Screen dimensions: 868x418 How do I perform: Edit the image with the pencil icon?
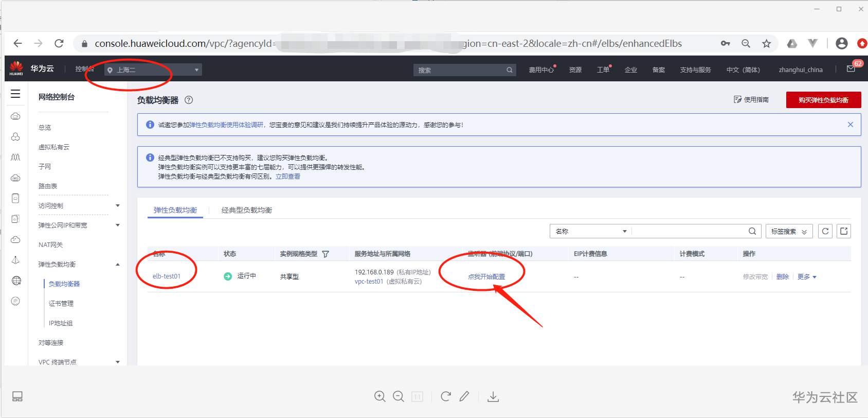[x=464, y=396]
